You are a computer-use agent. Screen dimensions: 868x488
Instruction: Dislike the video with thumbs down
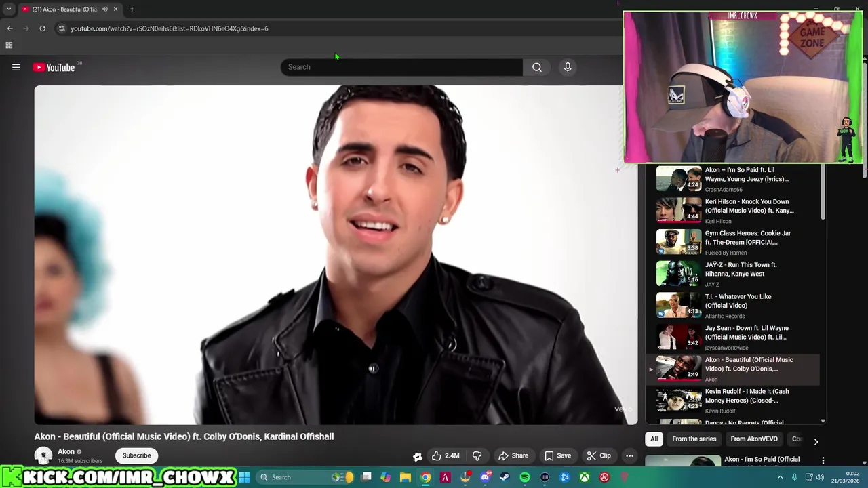tap(477, 455)
